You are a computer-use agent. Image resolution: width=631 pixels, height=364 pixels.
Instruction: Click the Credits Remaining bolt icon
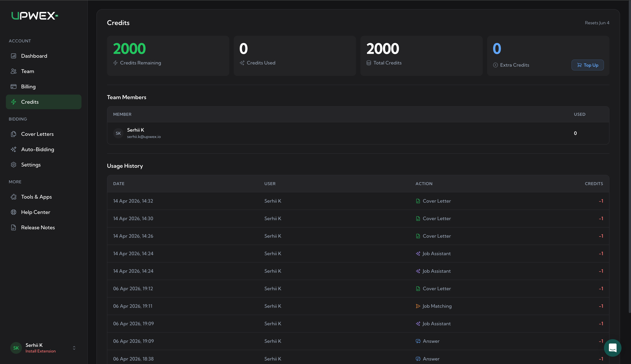point(115,63)
